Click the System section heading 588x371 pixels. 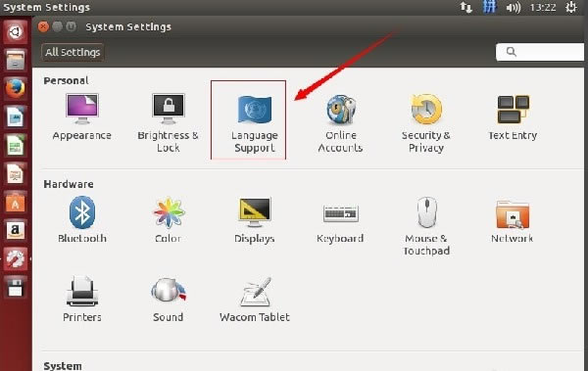(x=63, y=366)
